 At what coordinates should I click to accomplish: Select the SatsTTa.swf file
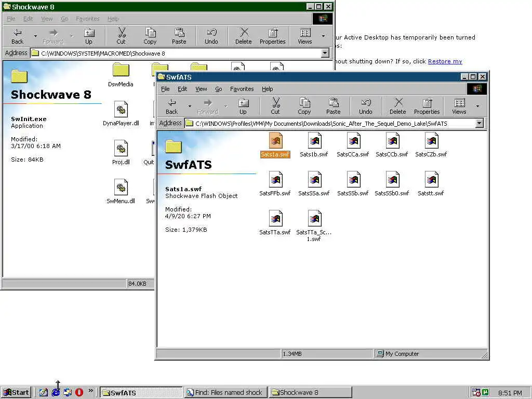tap(275, 223)
